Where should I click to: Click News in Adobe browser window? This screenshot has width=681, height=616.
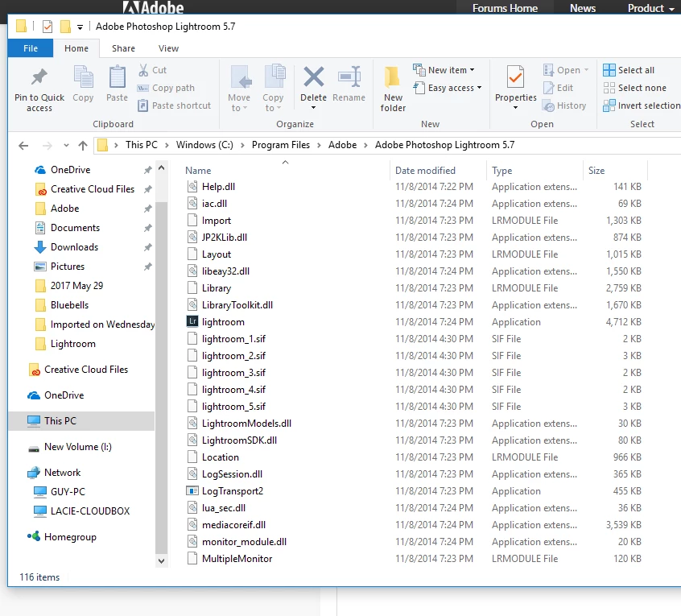point(583,8)
